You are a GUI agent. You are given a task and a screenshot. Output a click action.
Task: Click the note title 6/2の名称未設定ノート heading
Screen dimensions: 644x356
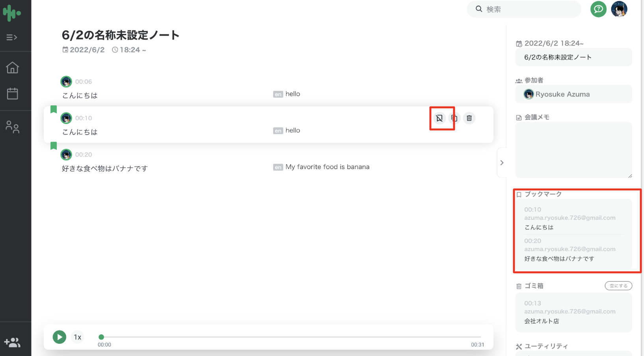[121, 35]
